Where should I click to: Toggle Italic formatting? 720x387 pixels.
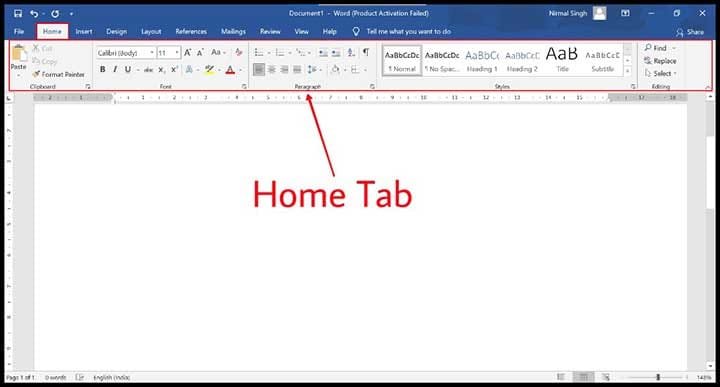click(115, 69)
